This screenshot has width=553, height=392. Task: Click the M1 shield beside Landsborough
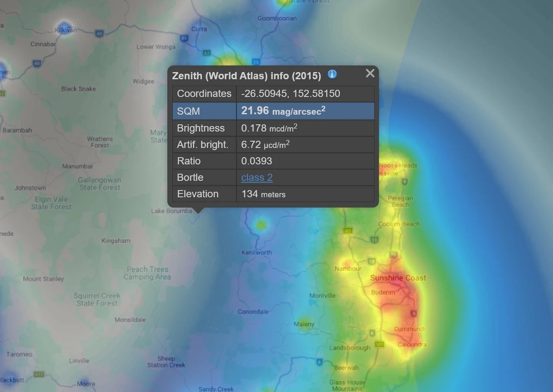379,344
